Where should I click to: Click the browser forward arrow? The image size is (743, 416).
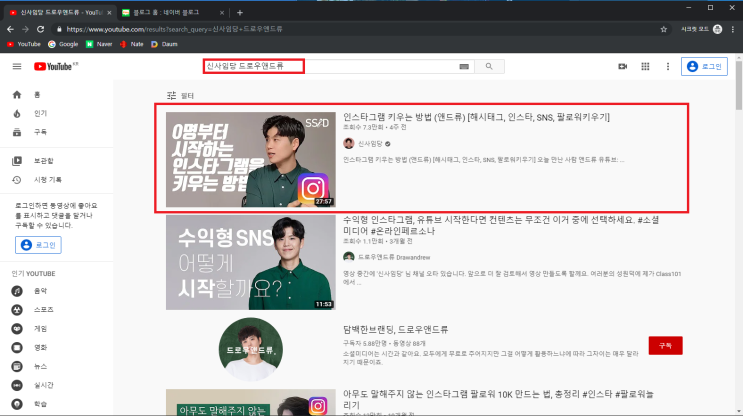(x=25, y=29)
